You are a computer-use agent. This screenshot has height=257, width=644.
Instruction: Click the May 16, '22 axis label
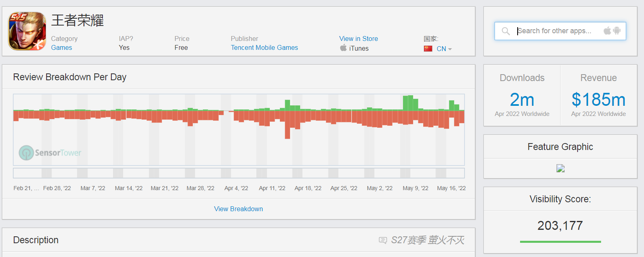451,188
